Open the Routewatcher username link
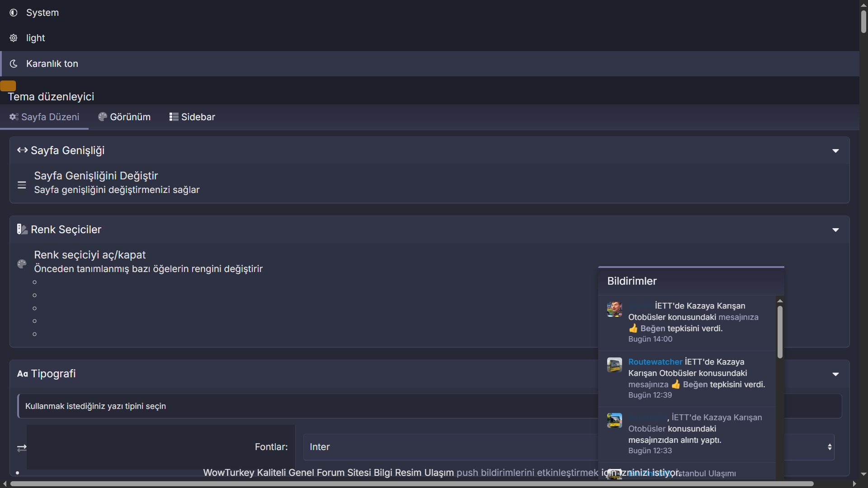 (x=655, y=362)
